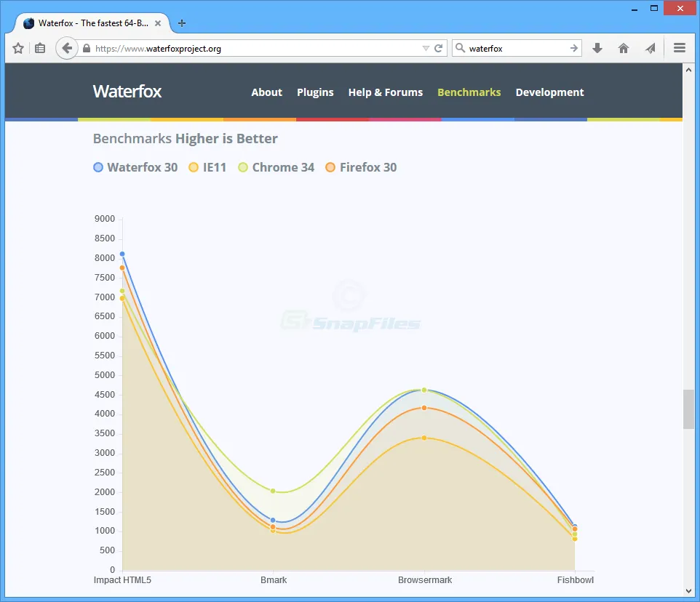Reload the page with the refresh icon

(438, 48)
